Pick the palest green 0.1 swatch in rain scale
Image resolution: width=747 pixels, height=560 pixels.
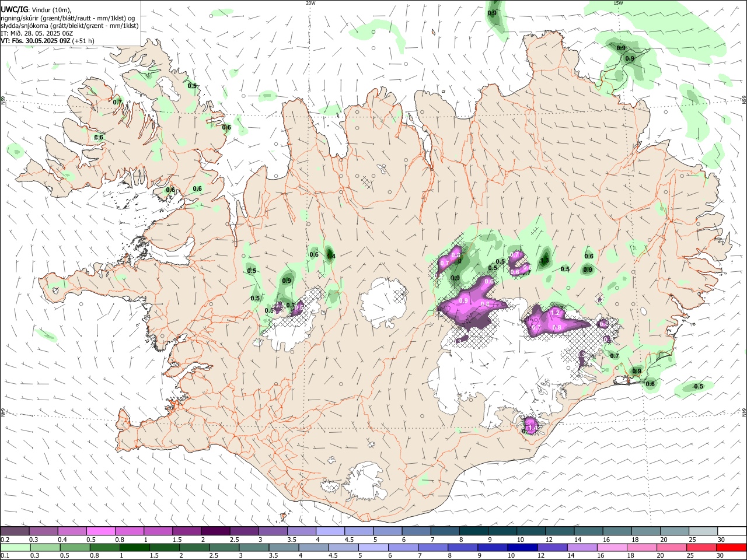tap(15, 547)
